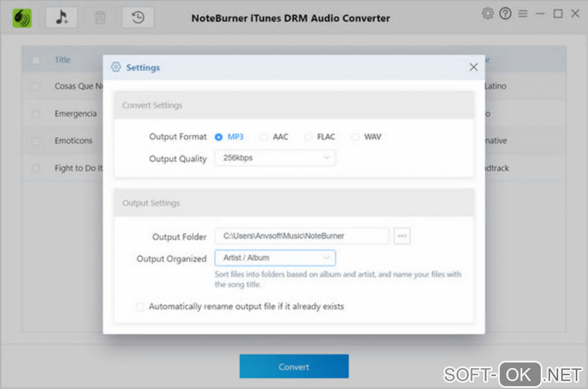The width and height of the screenshot is (588, 389).
Task: Close the NoteBurner main window
Action: (x=575, y=14)
